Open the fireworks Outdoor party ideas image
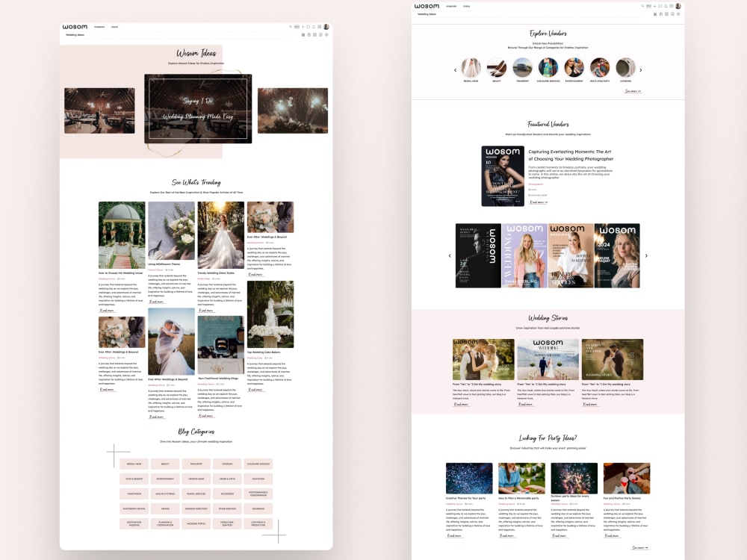Image resolution: width=747 pixels, height=560 pixels. coord(574,479)
